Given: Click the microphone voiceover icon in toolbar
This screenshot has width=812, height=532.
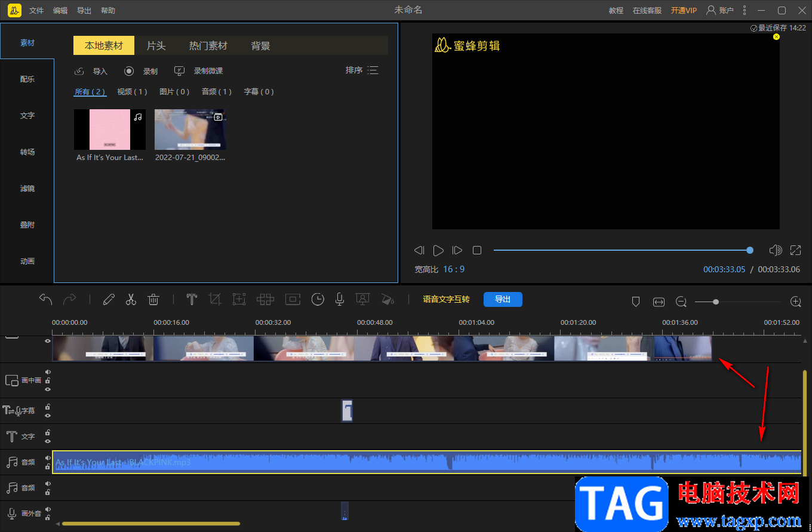Looking at the screenshot, I should [x=339, y=300].
